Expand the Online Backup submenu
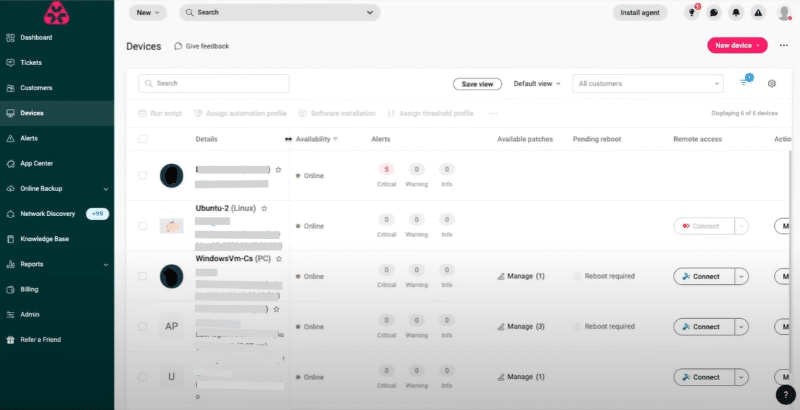800x410 pixels. point(106,189)
